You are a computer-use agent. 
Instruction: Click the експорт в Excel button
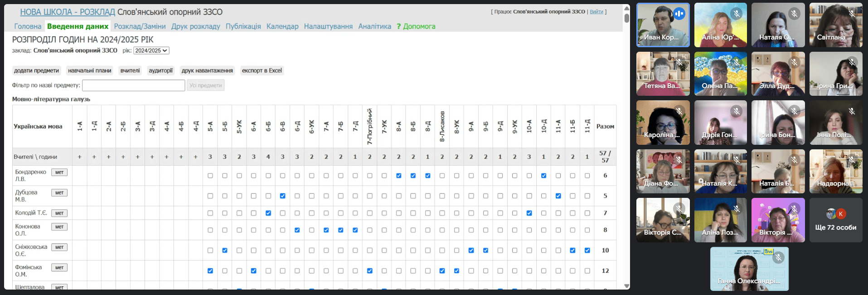pos(262,71)
